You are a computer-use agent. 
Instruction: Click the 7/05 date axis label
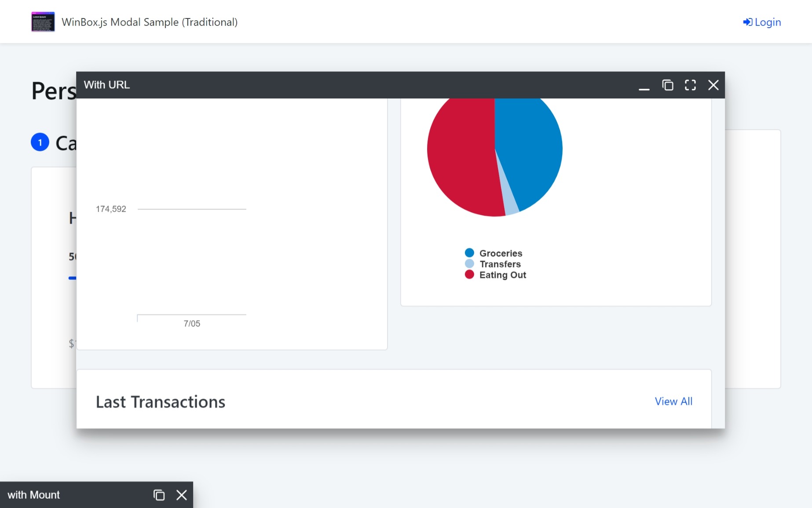[192, 323]
